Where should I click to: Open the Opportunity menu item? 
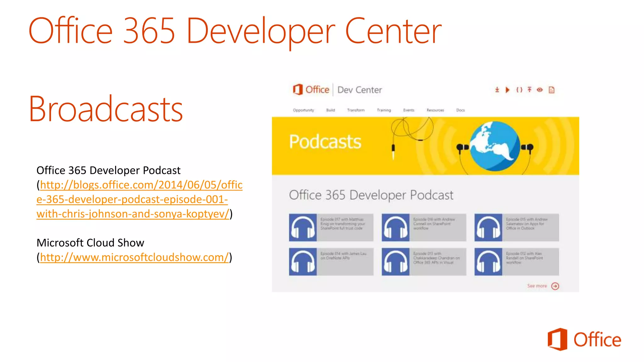pyautogui.click(x=303, y=110)
